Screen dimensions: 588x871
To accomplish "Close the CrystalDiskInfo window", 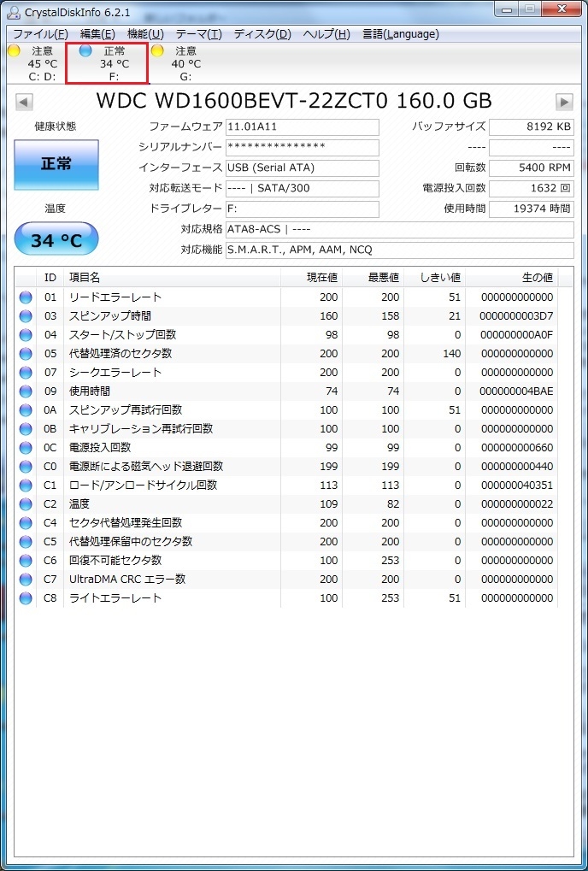I will click(562, 9).
